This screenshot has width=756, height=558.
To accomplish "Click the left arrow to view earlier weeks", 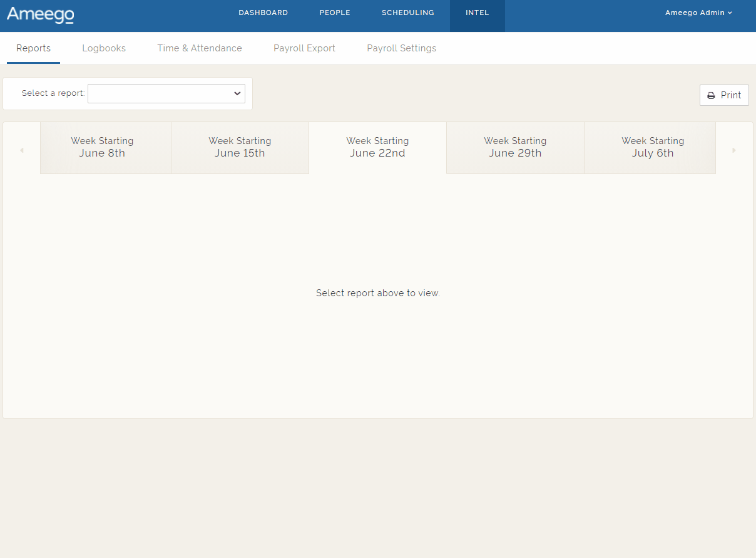I will point(22,149).
